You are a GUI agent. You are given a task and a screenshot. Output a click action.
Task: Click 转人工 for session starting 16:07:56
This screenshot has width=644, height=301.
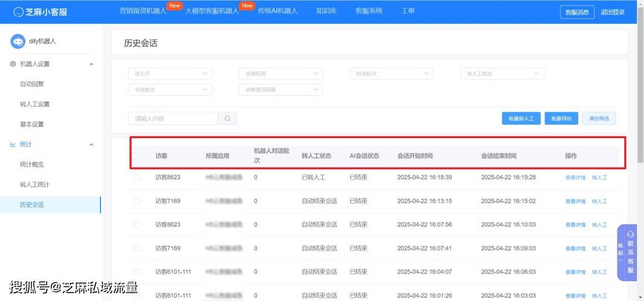click(599, 225)
